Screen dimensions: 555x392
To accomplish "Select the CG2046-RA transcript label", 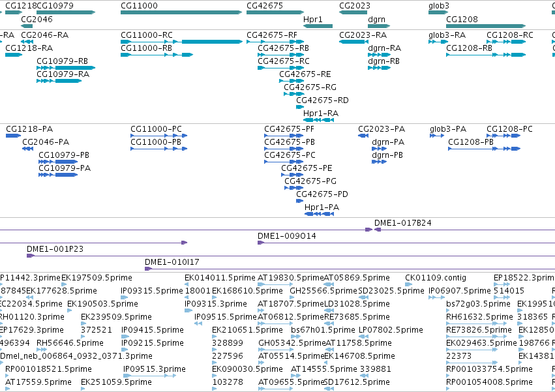I will pyautogui.click(x=44, y=35).
